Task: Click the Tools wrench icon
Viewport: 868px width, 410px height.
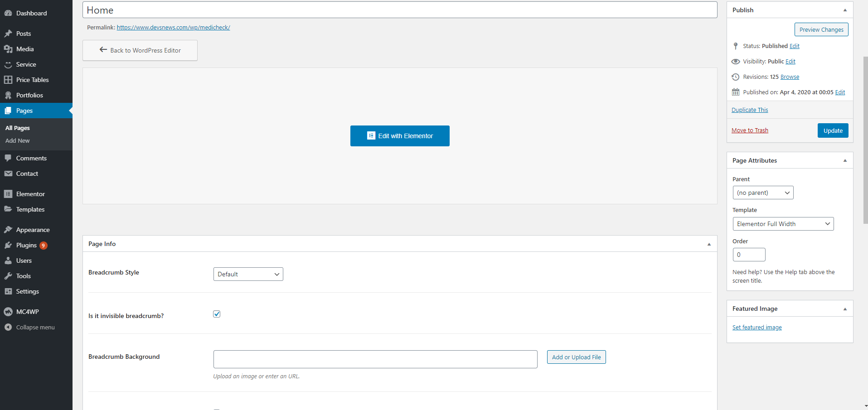Action: [8, 276]
